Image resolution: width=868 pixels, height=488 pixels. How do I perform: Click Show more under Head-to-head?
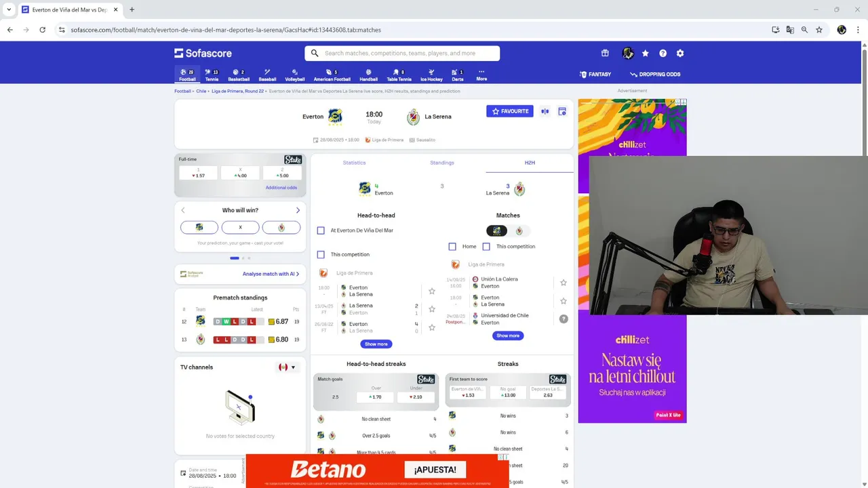pos(376,344)
